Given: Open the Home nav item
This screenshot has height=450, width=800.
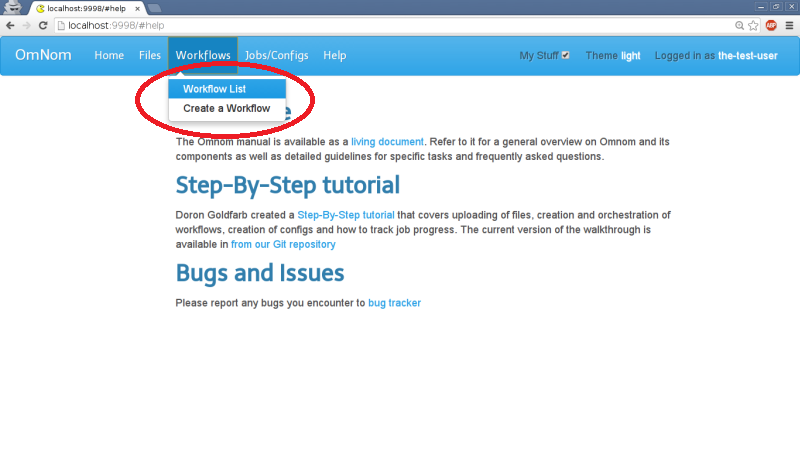Looking at the screenshot, I should tap(109, 55).
